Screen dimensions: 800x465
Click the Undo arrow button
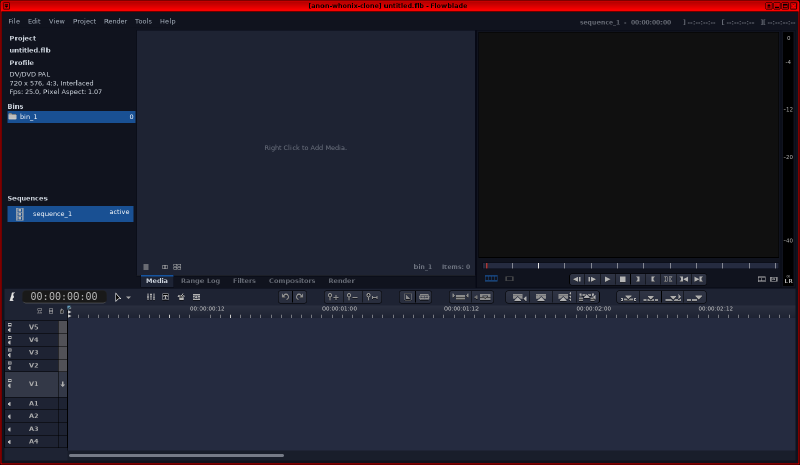point(285,297)
